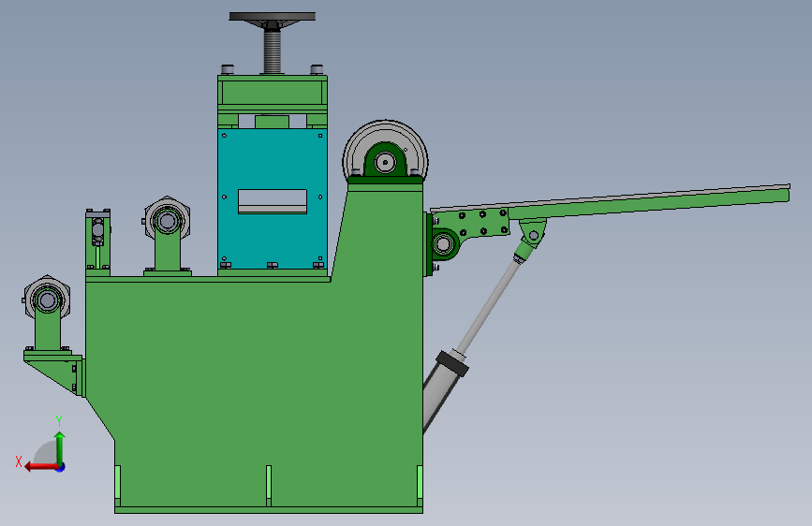Select the black handwheel on top of the machine
The image size is (812, 526).
273,17
